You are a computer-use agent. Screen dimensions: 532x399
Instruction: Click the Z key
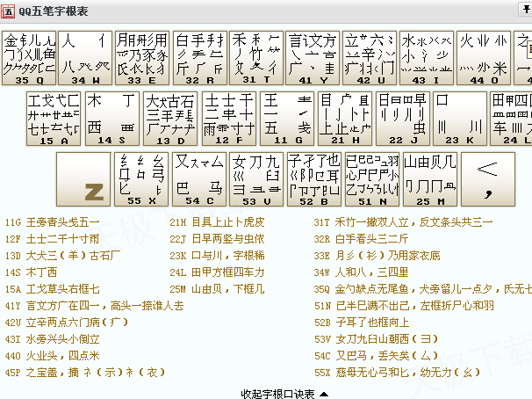pyautogui.click(x=83, y=179)
